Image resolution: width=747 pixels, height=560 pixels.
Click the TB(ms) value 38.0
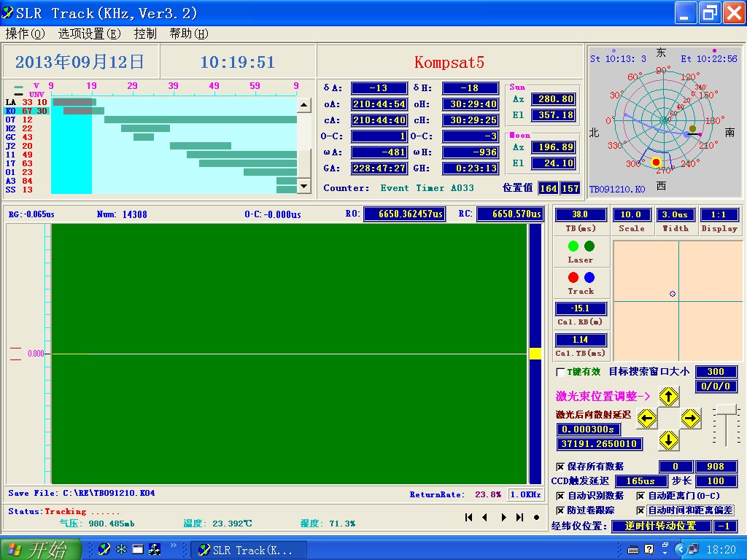coord(580,215)
